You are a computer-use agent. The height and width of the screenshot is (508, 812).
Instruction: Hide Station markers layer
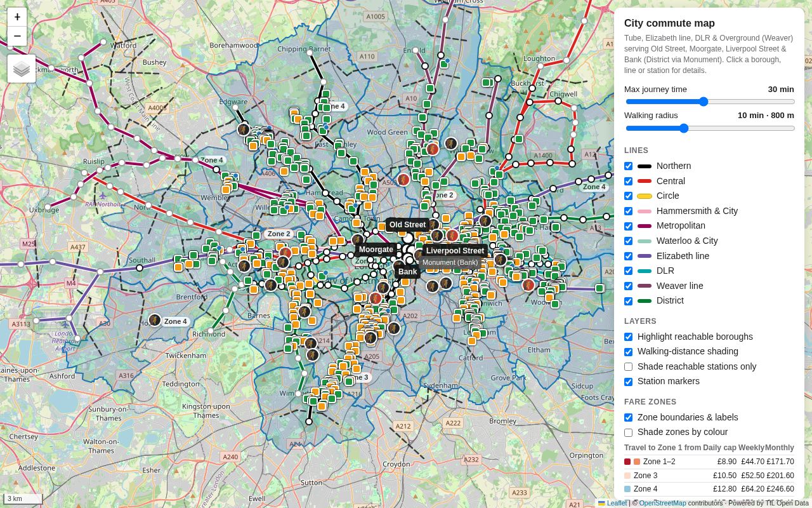click(x=628, y=382)
